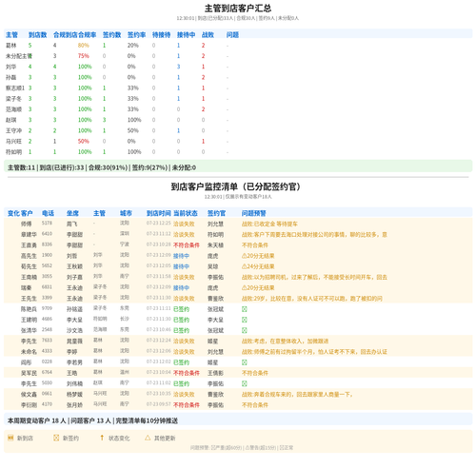Click the 已签约 status in phone 9709 row
The image size is (476, 469).
click(x=181, y=309)
